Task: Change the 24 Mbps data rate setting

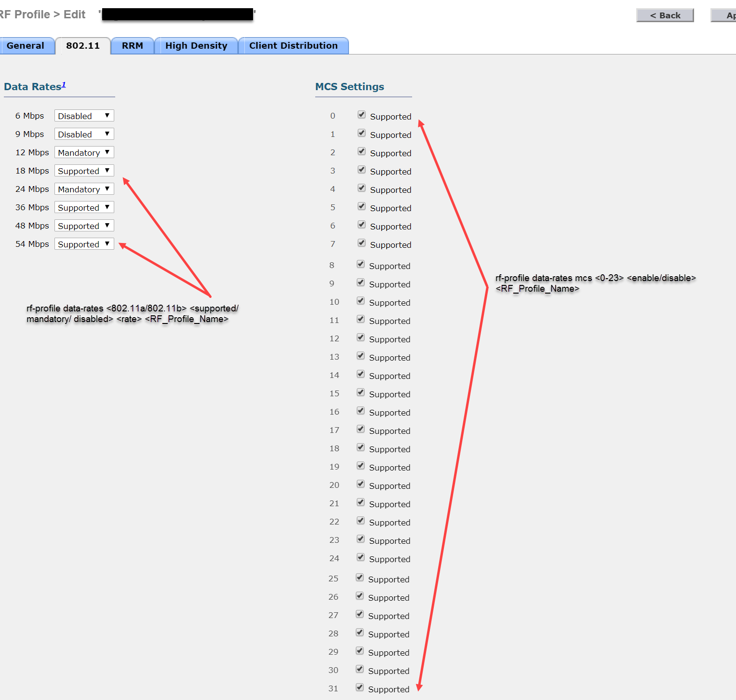Action: [x=84, y=189]
